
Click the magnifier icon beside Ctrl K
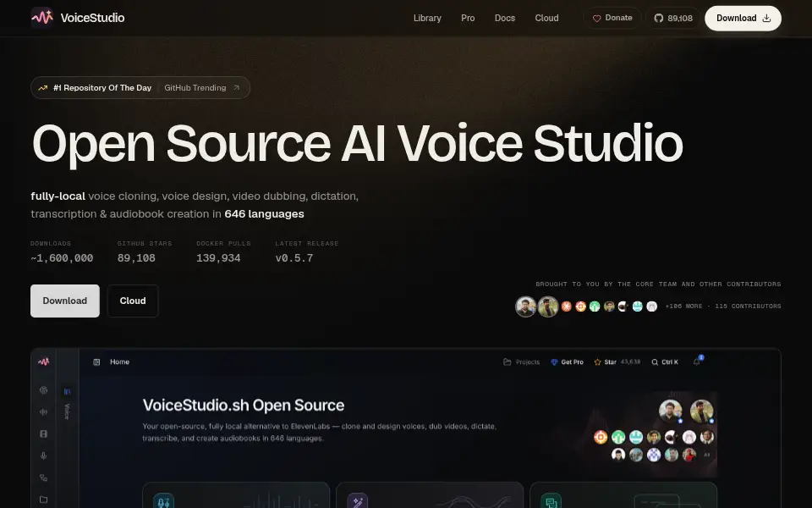pyautogui.click(x=655, y=362)
